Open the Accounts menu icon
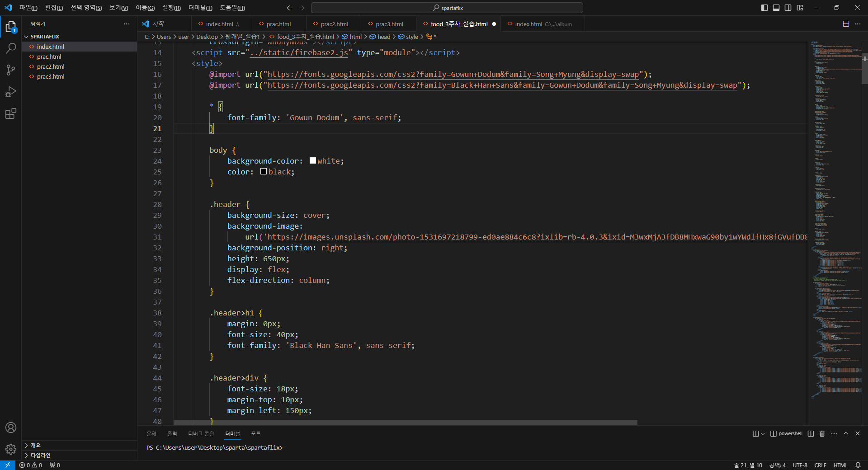Image resolution: width=868 pixels, height=470 pixels. click(11, 428)
